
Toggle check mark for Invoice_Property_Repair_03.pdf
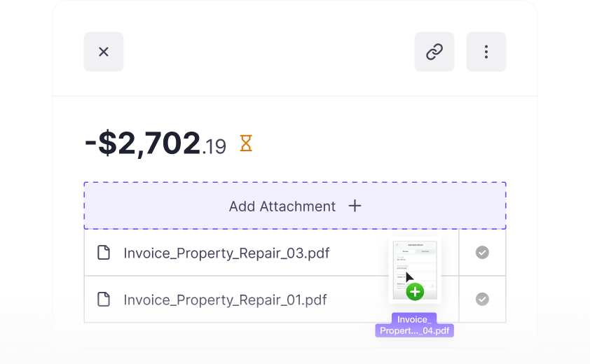[x=482, y=252]
